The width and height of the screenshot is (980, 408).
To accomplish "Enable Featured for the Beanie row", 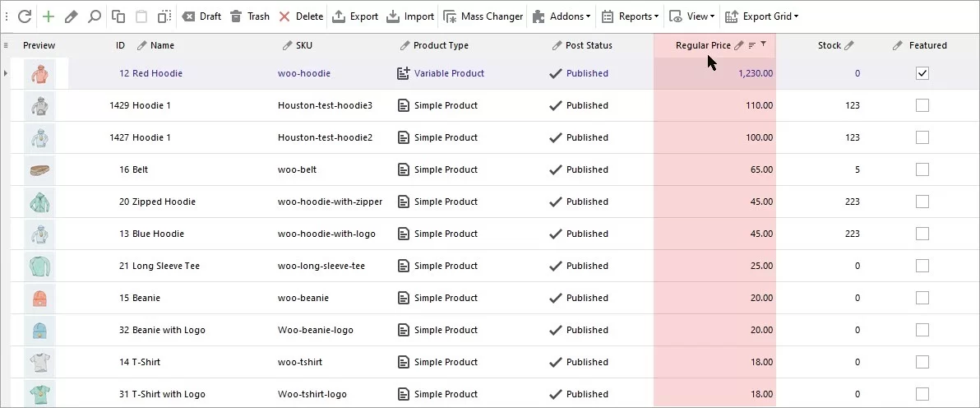I will (x=922, y=298).
